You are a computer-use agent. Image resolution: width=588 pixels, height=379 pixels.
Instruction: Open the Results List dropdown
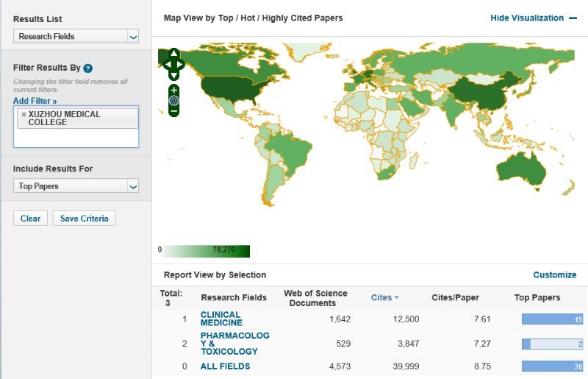pyautogui.click(x=76, y=36)
